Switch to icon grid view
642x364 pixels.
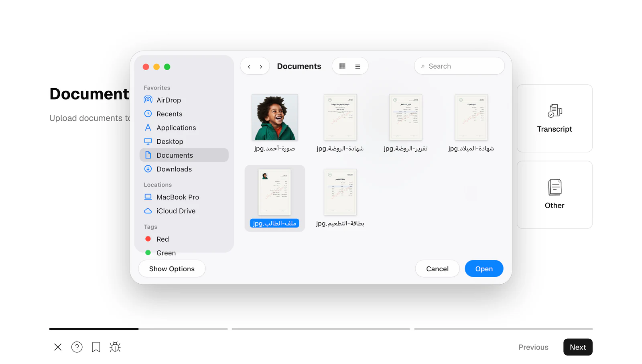coord(342,66)
